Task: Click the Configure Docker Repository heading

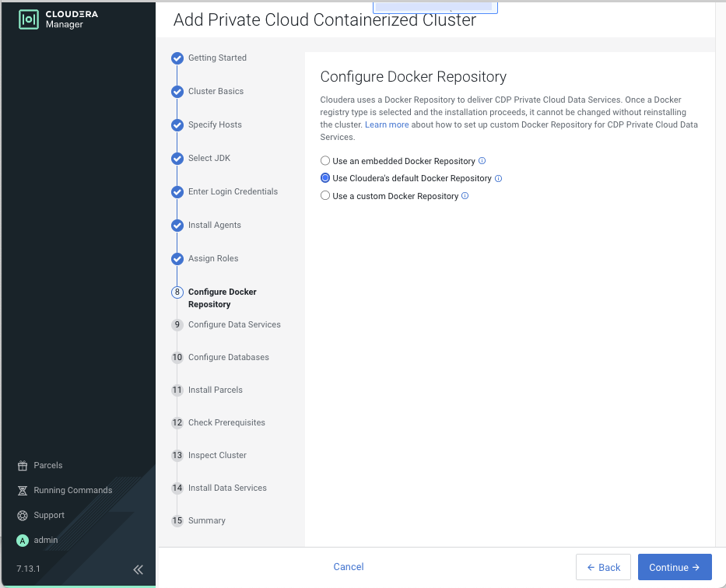Action: click(x=413, y=77)
